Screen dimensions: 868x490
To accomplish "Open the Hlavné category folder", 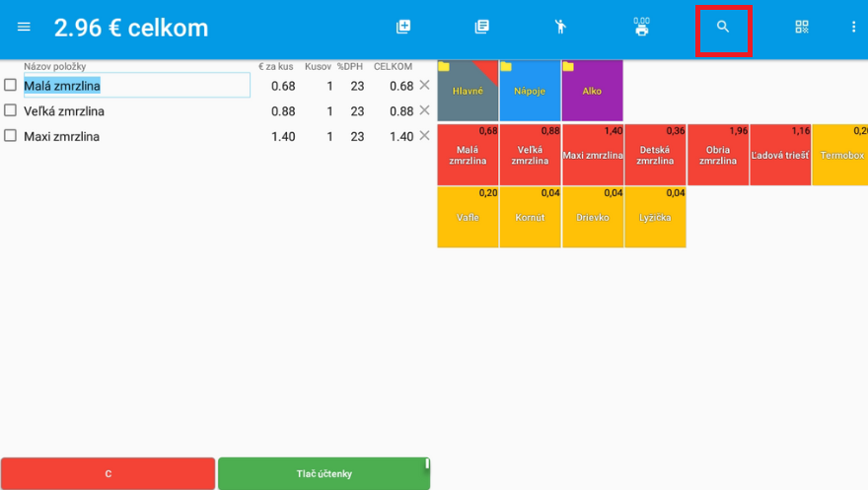I will [468, 91].
